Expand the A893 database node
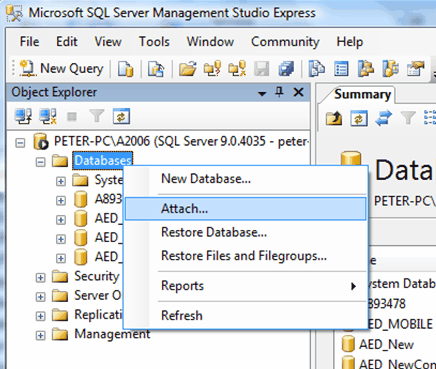The image size is (436, 369). point(61,201)
